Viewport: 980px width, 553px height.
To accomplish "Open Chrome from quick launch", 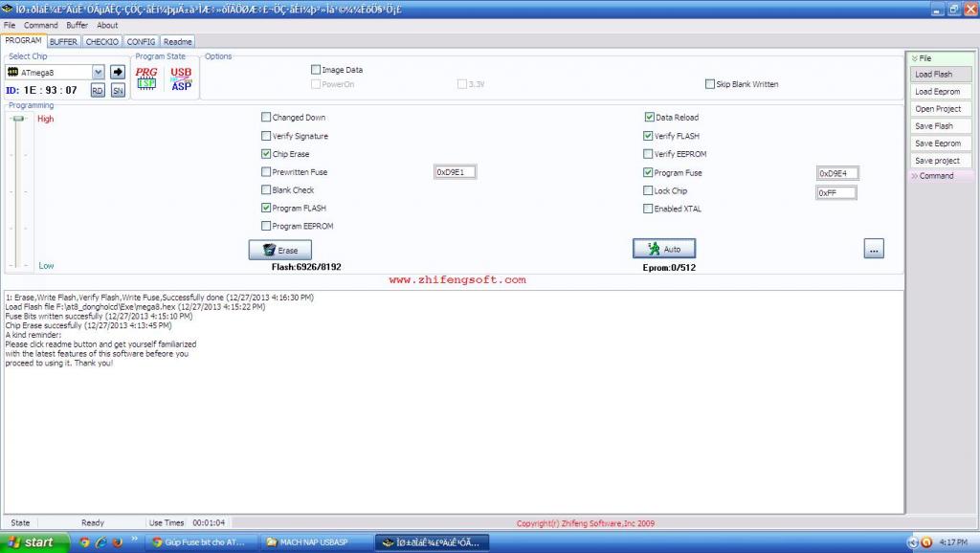I will 84,542.
